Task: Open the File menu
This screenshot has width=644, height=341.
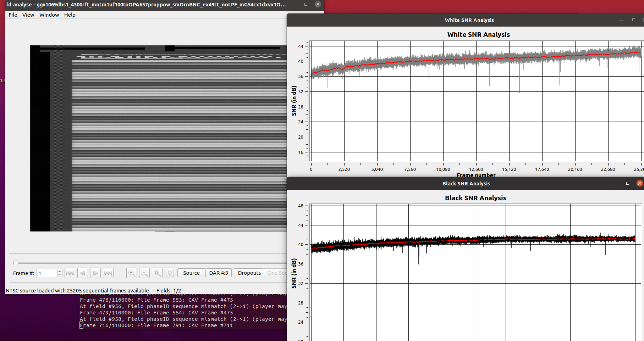Action: click(13, 15)
